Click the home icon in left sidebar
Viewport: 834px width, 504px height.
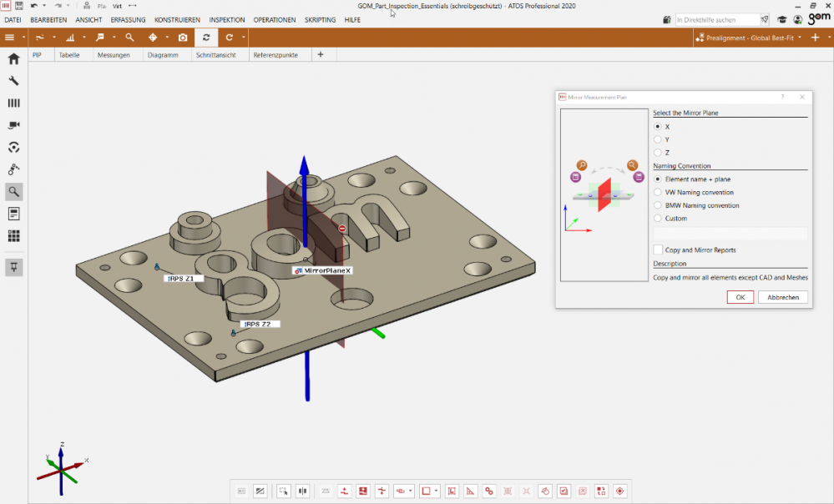[x=13, y=59]
